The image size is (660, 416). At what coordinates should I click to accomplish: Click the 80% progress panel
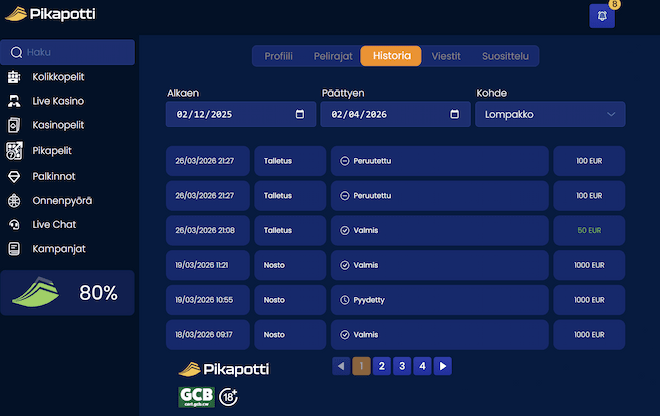tap(67, 293)
